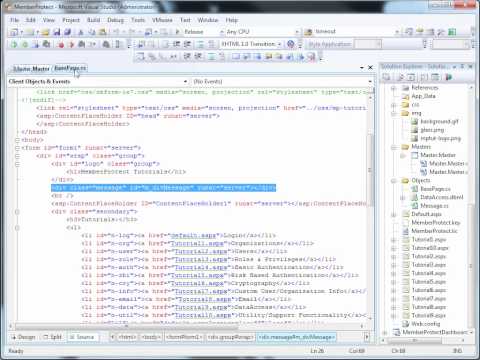Click the Paste toolbar icon
This screenshot has width=480, height=360.
(103, 32)
